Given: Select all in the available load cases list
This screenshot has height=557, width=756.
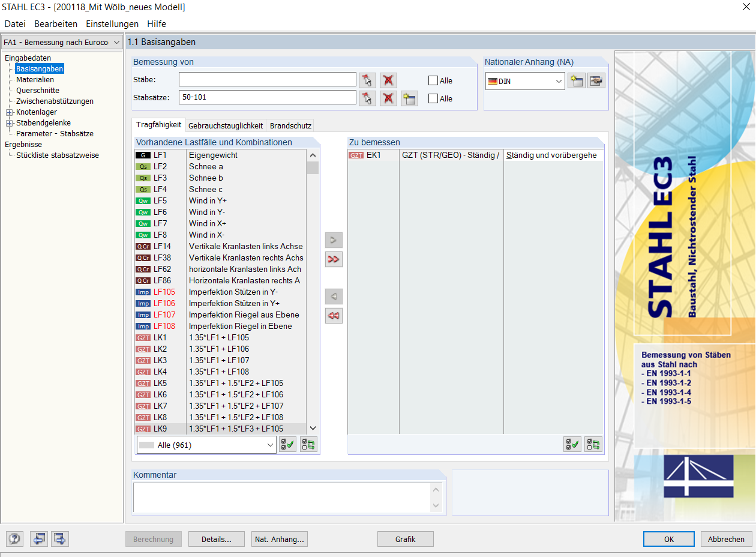Looking at the screenshot, I should click(287, 445).
